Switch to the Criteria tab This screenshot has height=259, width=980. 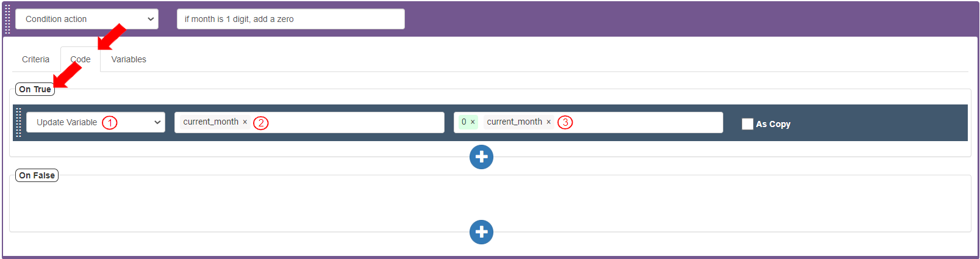[35, 59]
